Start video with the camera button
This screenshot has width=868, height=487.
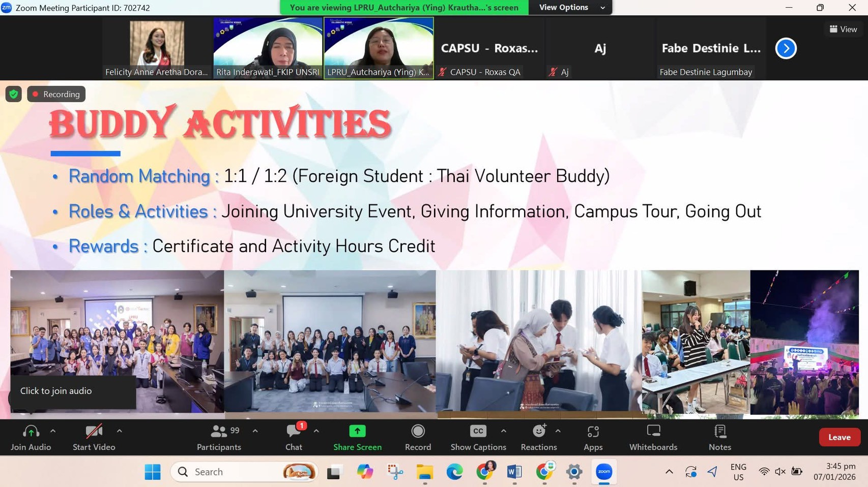click(94, 437)
